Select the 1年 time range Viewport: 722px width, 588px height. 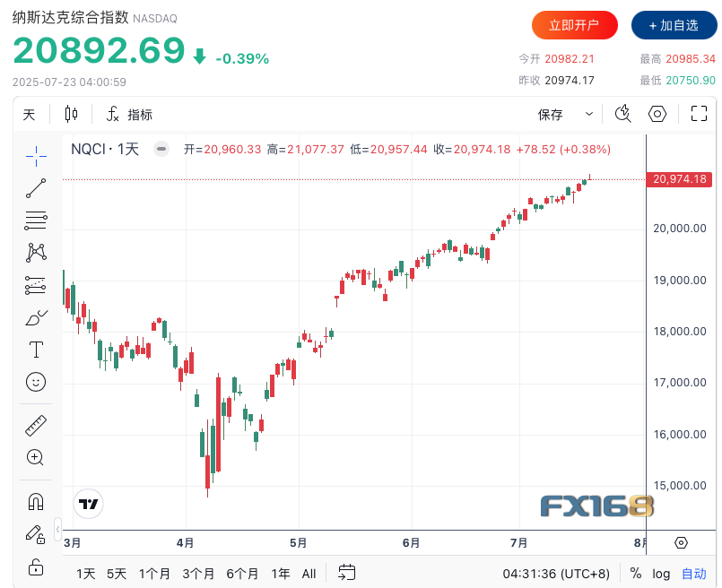point(281,573)
